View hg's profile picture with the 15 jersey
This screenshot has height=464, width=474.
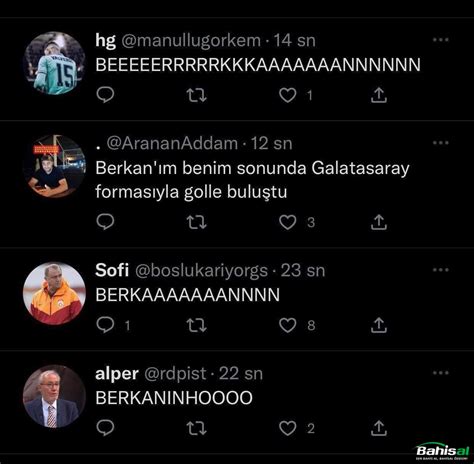click(54, 63)
